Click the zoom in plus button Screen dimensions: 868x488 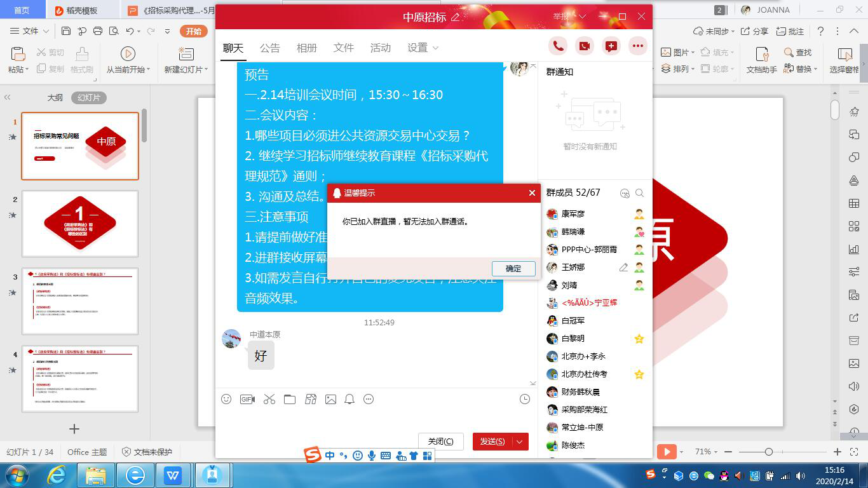click(837, 452)
